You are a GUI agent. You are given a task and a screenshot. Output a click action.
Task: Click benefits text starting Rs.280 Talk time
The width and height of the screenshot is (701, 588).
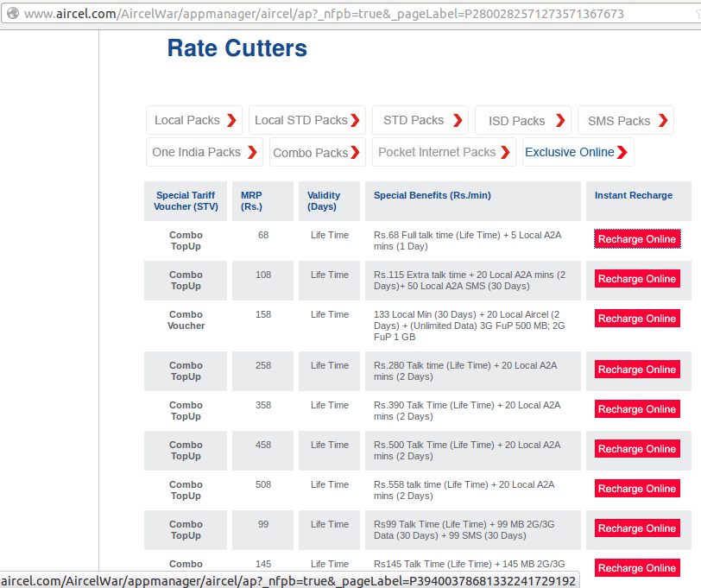465,371
